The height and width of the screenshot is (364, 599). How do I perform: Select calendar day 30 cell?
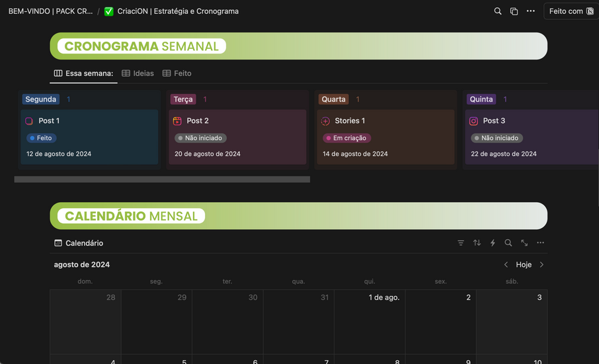pyautogui.click(x=227, y=322)
